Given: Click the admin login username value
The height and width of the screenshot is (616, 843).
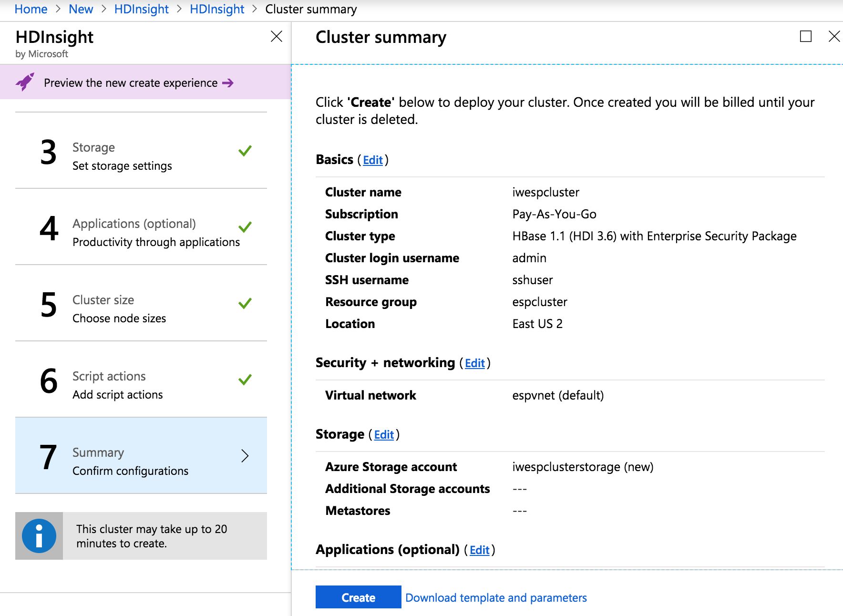Looking at the screenshot, I should (529, 258).
